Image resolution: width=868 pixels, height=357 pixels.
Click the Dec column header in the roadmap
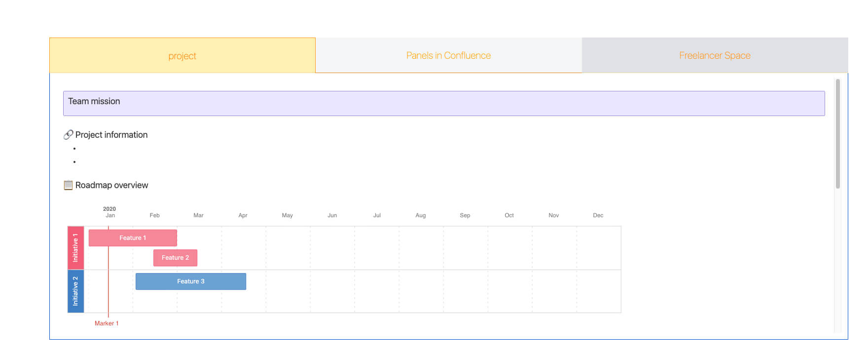(x=598, y=215)
